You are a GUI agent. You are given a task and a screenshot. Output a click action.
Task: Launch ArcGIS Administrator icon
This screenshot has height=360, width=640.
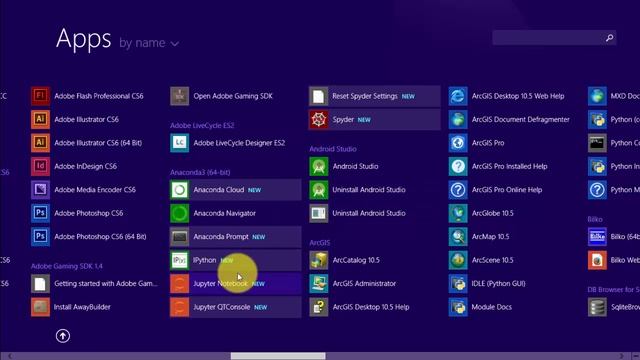pyautogui.click(x=319, y=283)
